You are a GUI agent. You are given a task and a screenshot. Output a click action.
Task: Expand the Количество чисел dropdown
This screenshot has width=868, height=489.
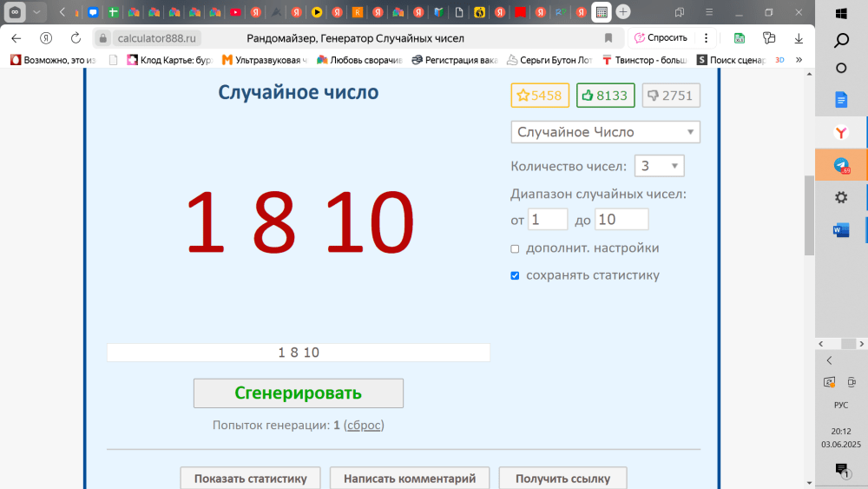coord(659,166)
